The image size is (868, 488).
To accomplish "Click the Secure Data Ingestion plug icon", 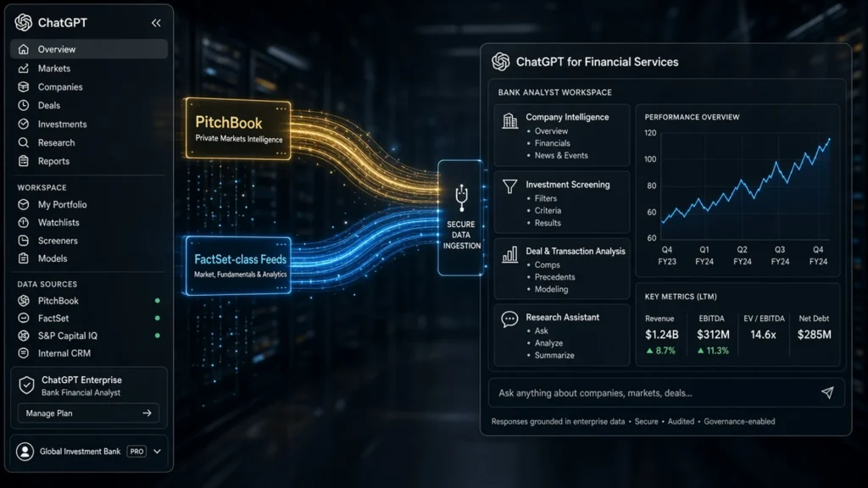I will pos(461,198).
